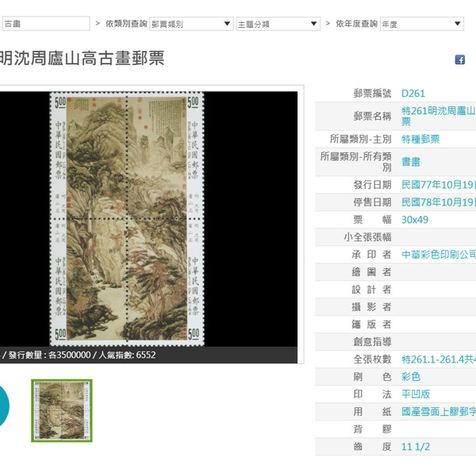This screenshot has width=476, height=476.
Task: Click the 齒度 row label
Action: pos(372,447)
